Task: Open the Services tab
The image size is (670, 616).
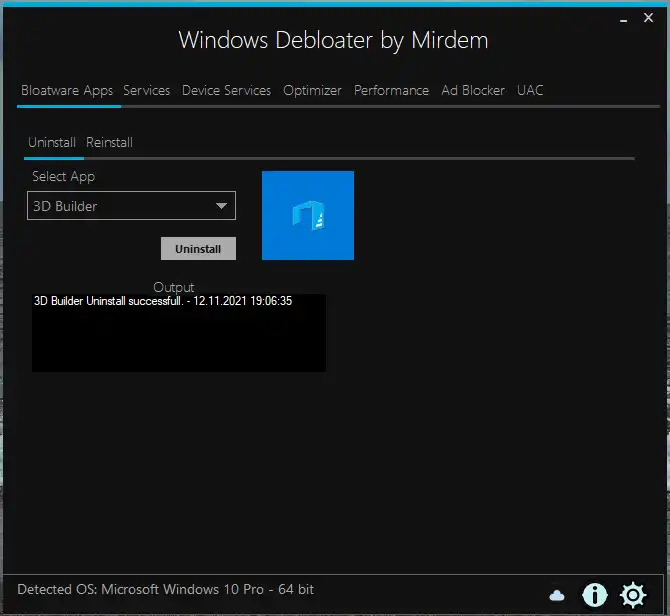Action: [147, 91]
